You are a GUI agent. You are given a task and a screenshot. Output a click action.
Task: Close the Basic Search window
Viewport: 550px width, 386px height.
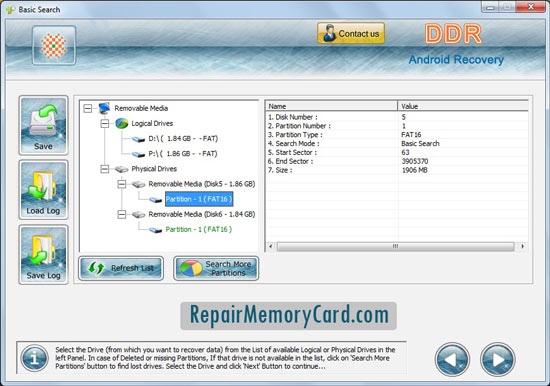point(531,7)
